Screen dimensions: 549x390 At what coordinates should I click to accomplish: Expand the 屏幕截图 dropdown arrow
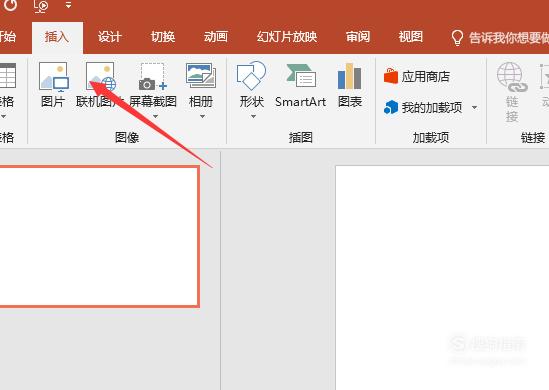155,116
